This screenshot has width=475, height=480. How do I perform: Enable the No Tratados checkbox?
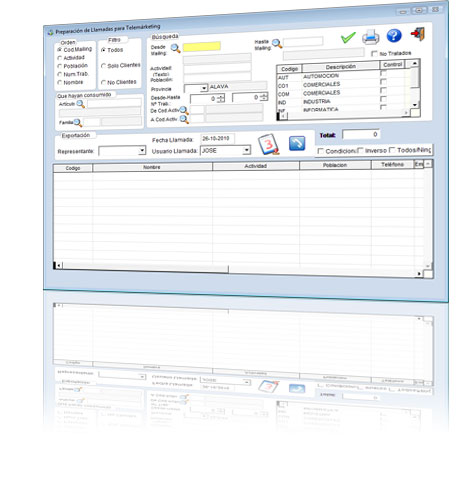point(374,54)
